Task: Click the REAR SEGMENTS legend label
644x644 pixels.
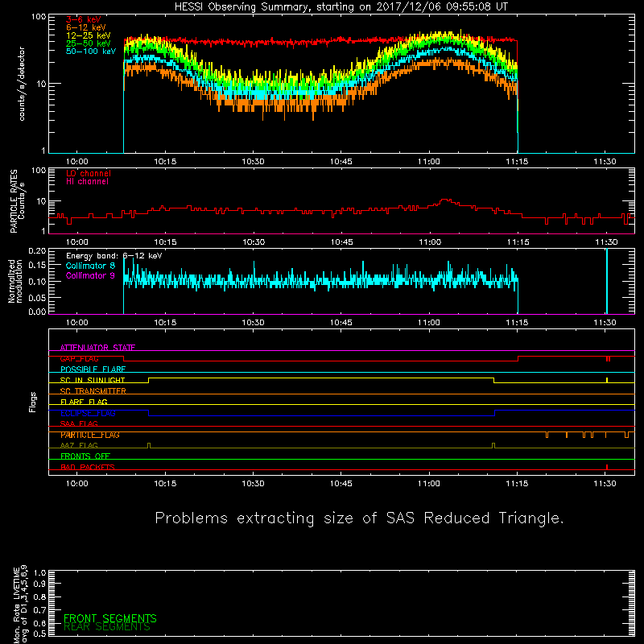Action: (x=107, y=627)
